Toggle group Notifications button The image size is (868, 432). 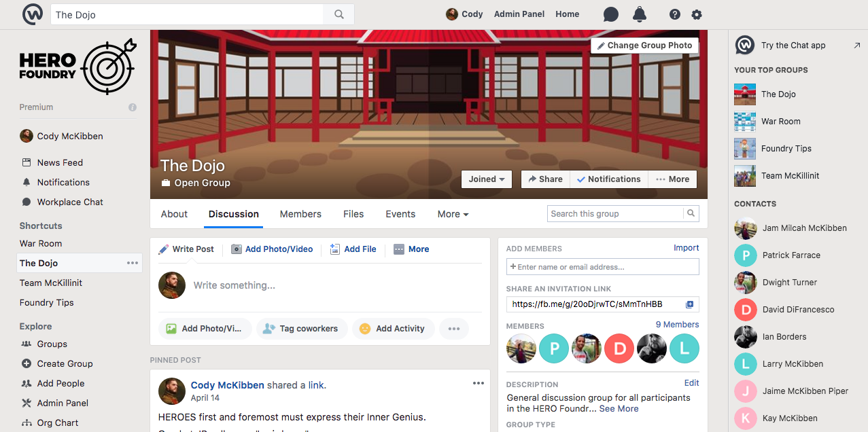(x=609, y=179)
